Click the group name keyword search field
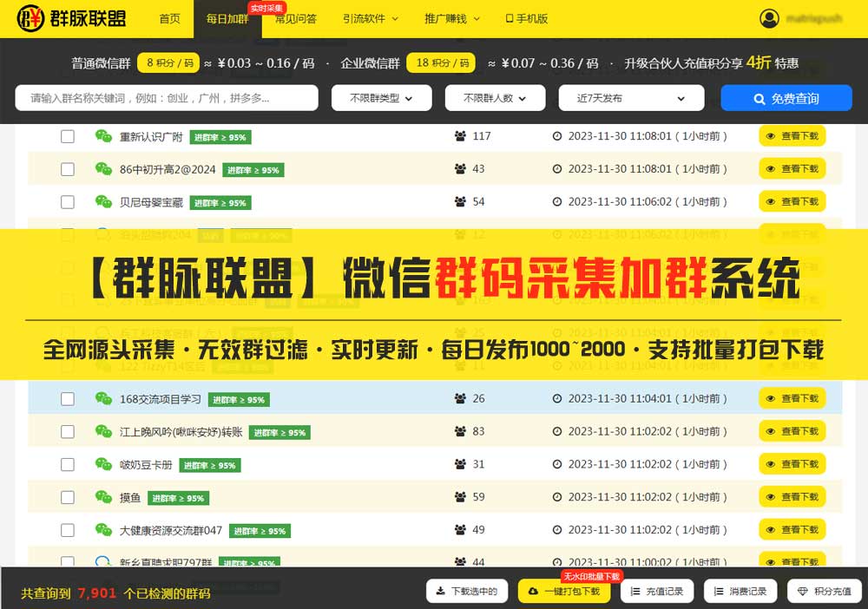The image size is (868, 609). tap(167, 98)
